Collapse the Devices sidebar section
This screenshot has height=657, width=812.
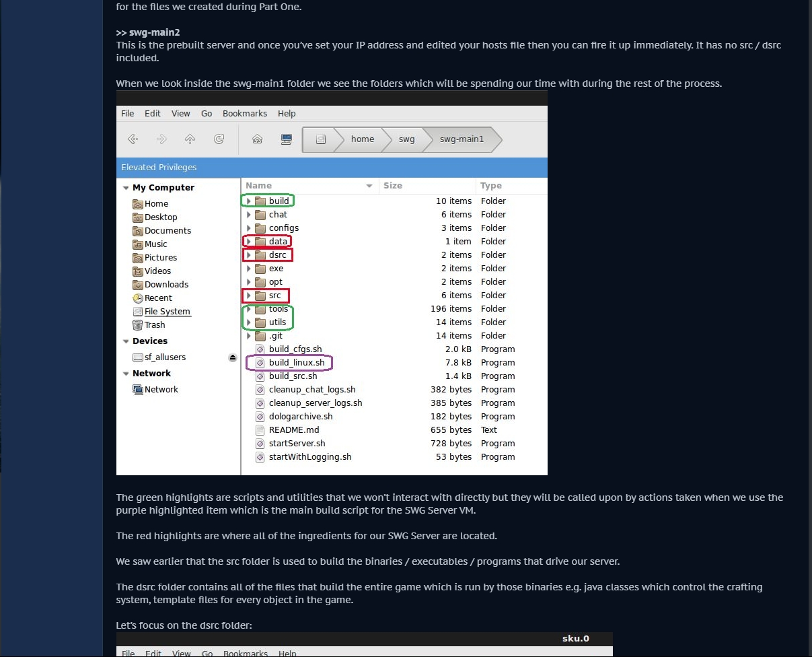pyautogui.click(x=126, y=341)
